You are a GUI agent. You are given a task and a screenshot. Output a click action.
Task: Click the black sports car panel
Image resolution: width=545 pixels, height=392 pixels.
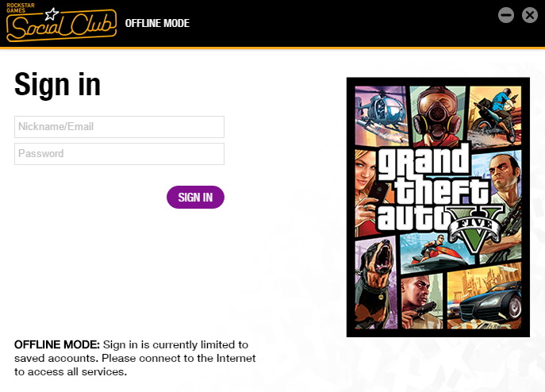[485, 298]
